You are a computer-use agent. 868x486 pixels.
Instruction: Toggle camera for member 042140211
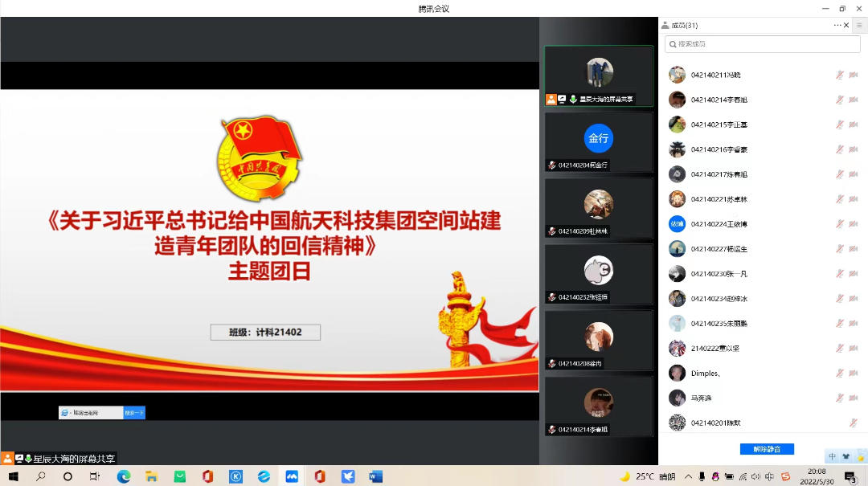[x=854, y=75]
